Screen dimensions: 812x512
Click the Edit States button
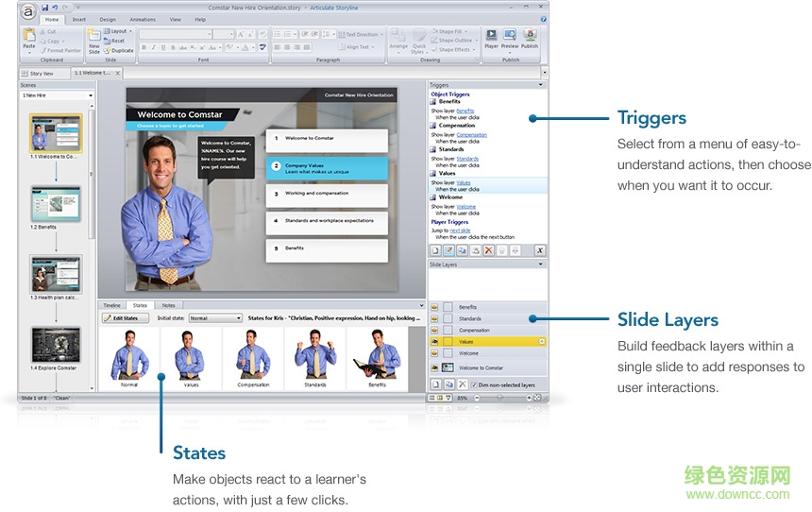(120, 318)
